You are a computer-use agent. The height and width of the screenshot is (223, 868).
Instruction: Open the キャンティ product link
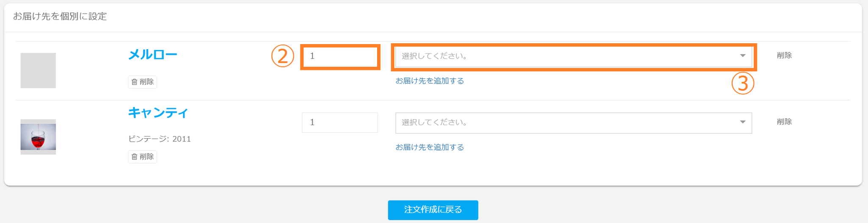click(x=158, y=113)
